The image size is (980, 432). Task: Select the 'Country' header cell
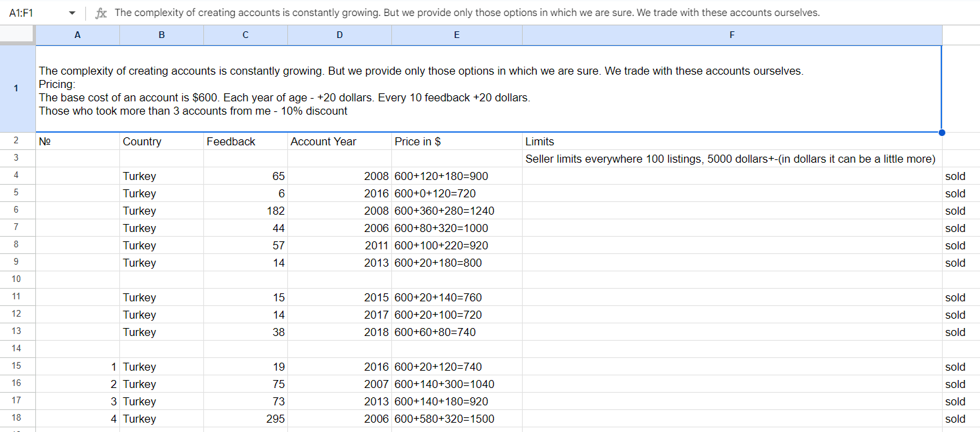pyautogui.click(x=161, y=141)
